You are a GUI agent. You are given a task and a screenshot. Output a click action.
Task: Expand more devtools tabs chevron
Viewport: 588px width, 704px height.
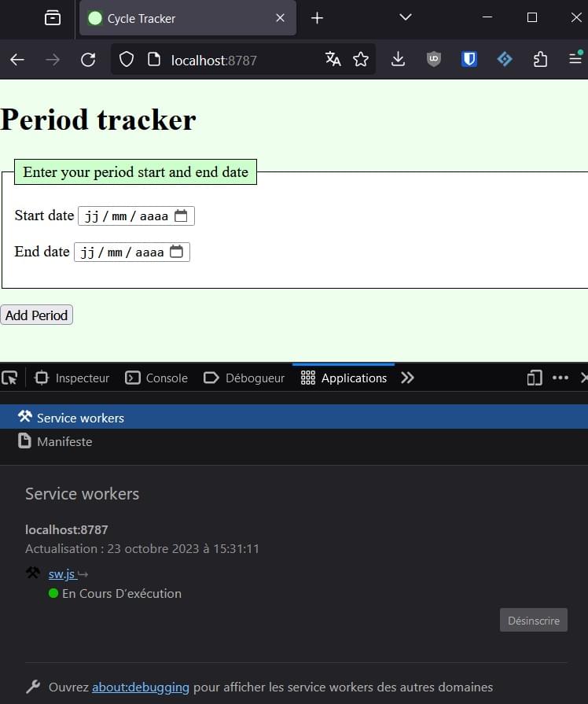[407, 378]
